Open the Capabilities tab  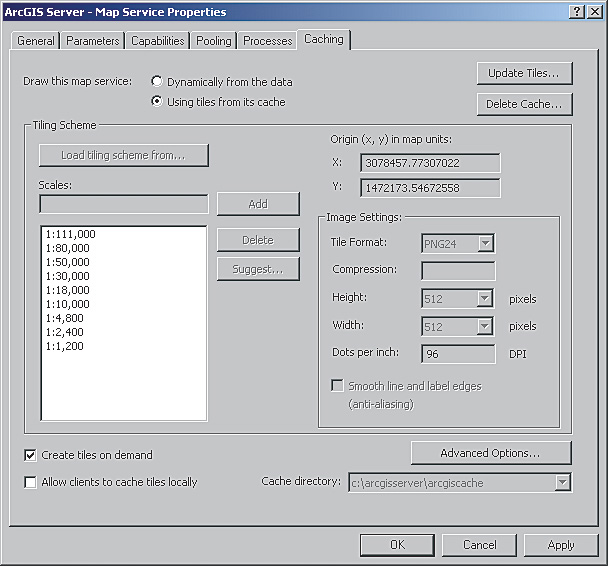coord(157,41)
